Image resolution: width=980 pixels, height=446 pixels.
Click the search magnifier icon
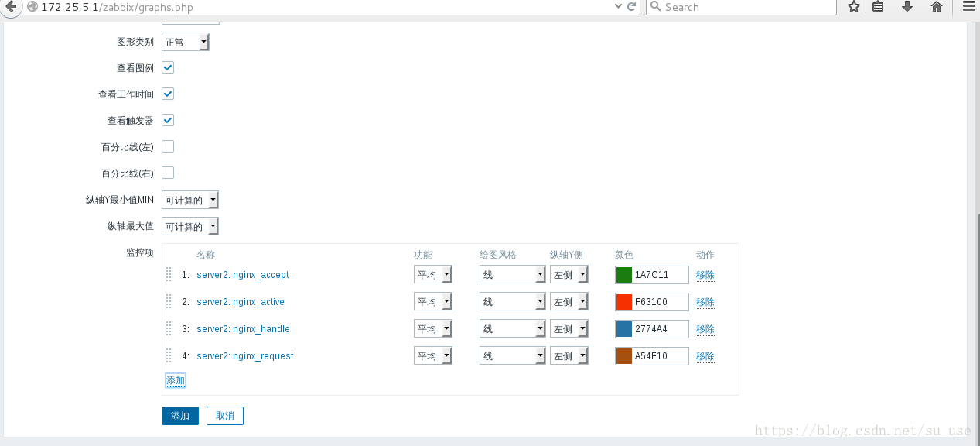pos(655,6)
